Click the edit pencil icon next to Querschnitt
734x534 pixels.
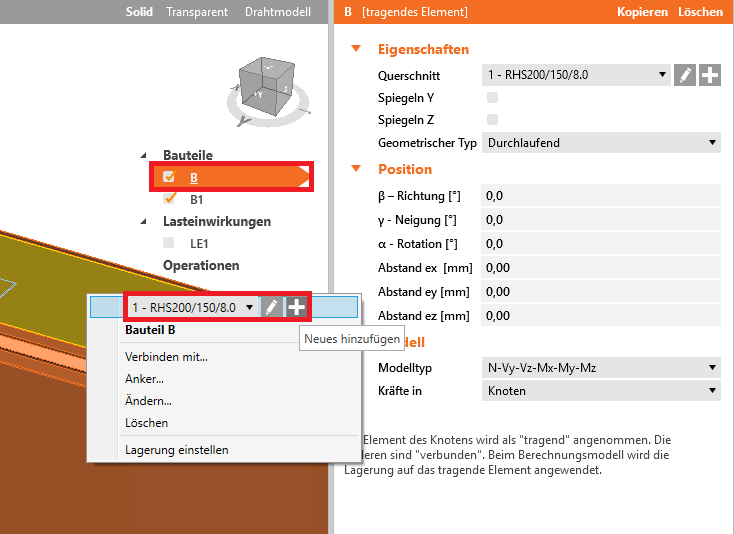click(x=684, y=75)
